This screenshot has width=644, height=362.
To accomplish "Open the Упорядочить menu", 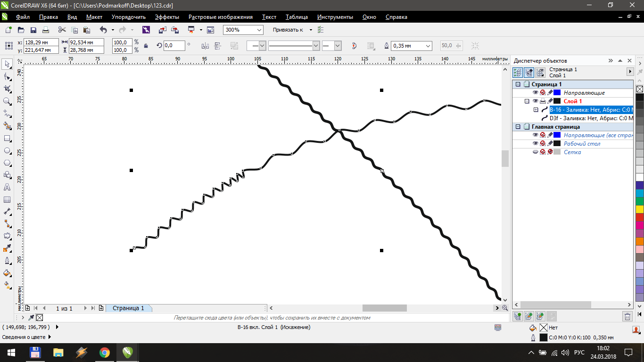I will click(129, 17).
